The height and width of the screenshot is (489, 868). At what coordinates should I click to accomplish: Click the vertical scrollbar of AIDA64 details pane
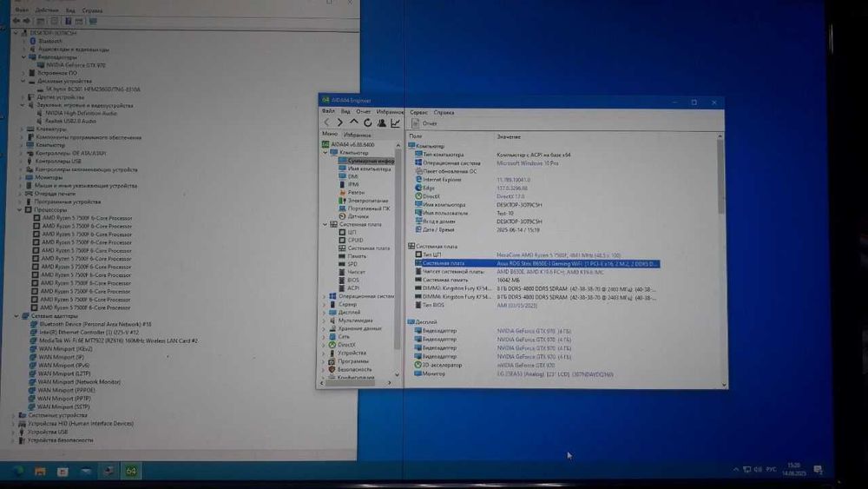click(720, 176)
